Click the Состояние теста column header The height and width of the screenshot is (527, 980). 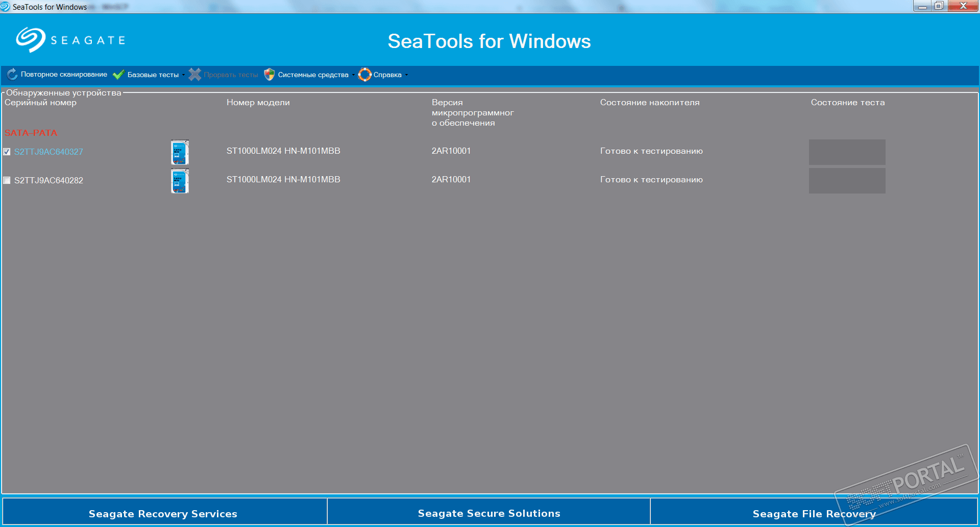point(848,103)
